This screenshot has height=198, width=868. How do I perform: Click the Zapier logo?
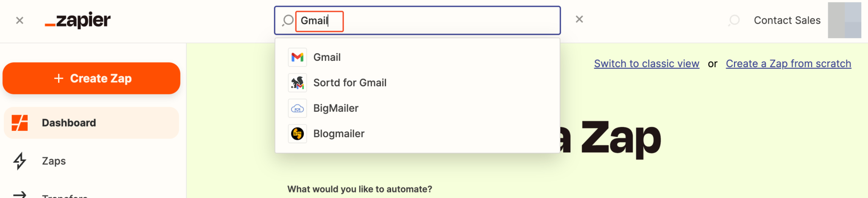click(78, 20)
